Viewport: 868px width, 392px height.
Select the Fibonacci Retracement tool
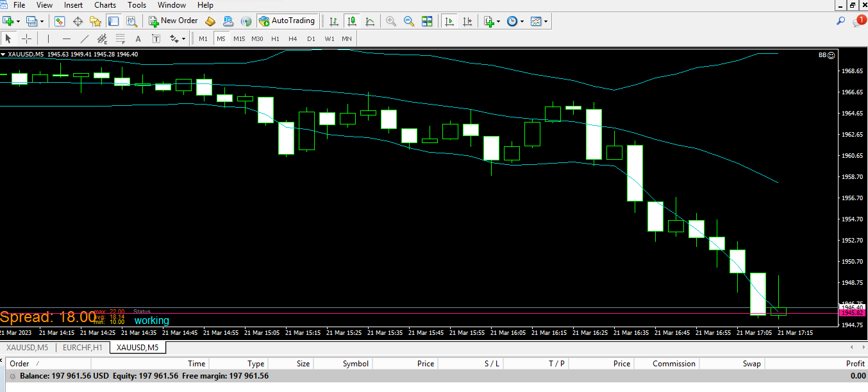pos(120,38)
